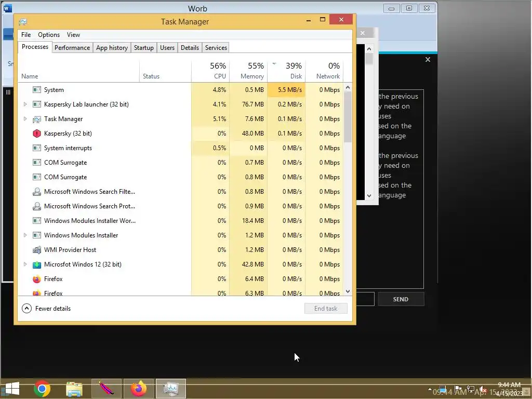Switch to the Startup tab

144,48
